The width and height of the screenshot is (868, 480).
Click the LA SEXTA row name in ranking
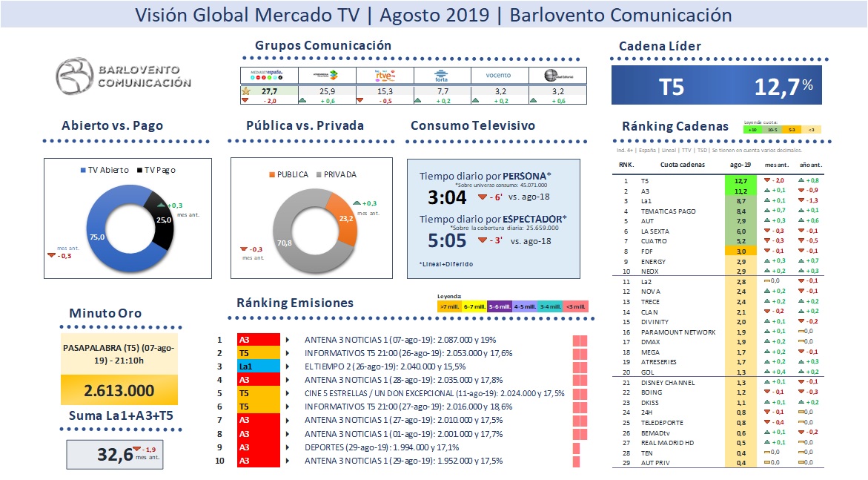(655, 231)
